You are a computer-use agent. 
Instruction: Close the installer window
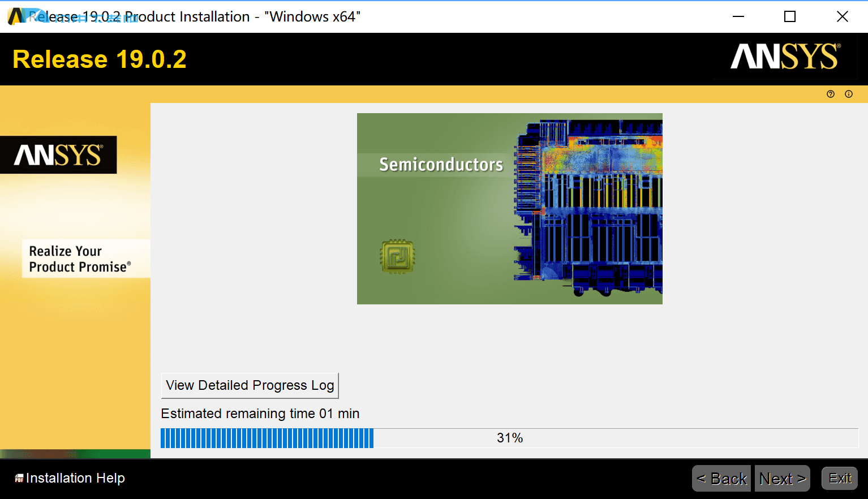[x=843, y=16]
